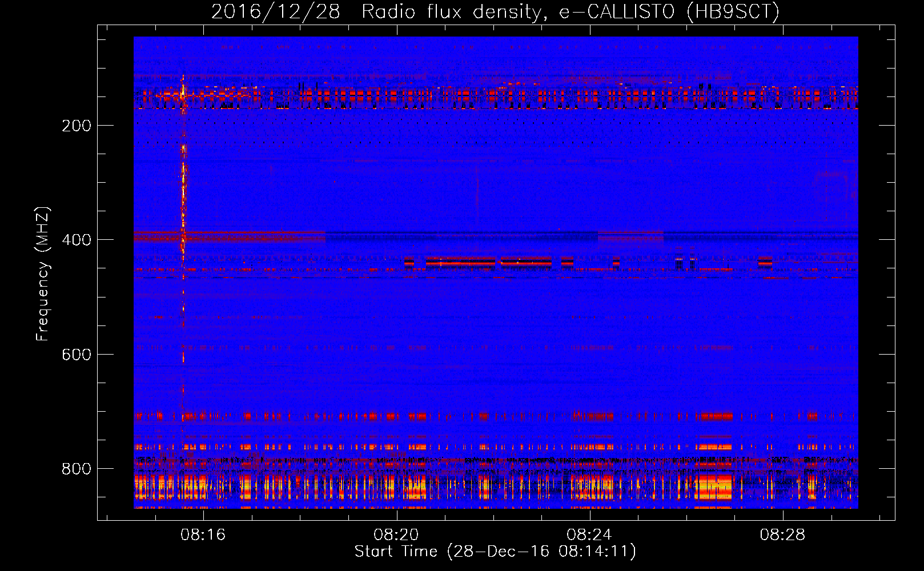This screenshot has width=924, height=571.
Task: Click the 'Start Time (28-Dec-16 08:14:11)' label
Action: [495, 552]
